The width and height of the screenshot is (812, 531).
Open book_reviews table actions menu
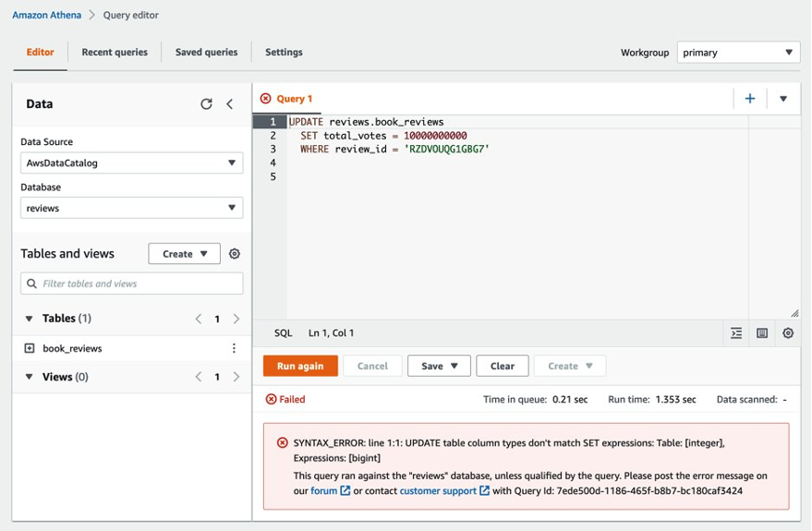click(234, 348)
